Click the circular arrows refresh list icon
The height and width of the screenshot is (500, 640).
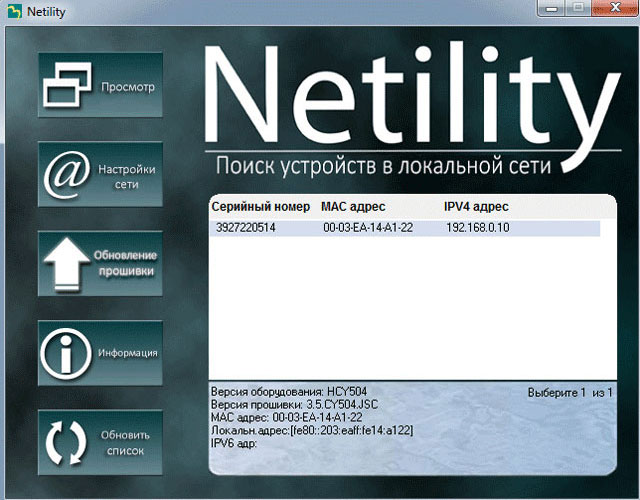pos(66,443)
